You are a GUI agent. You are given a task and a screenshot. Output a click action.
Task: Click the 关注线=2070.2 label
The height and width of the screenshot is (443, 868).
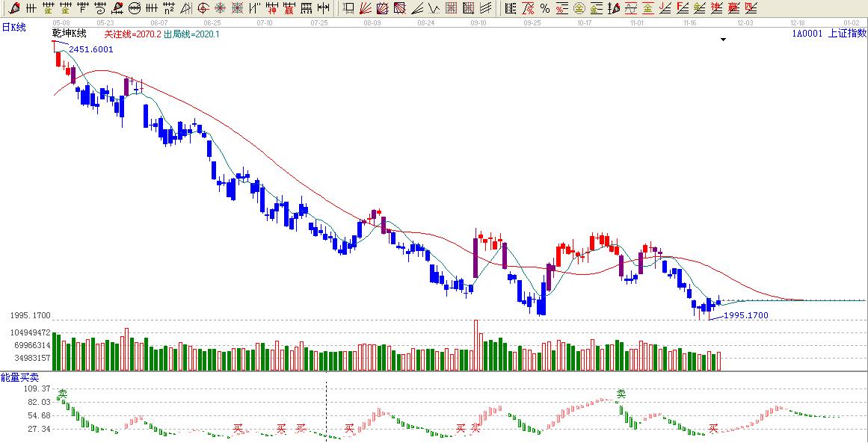[132, 34]
